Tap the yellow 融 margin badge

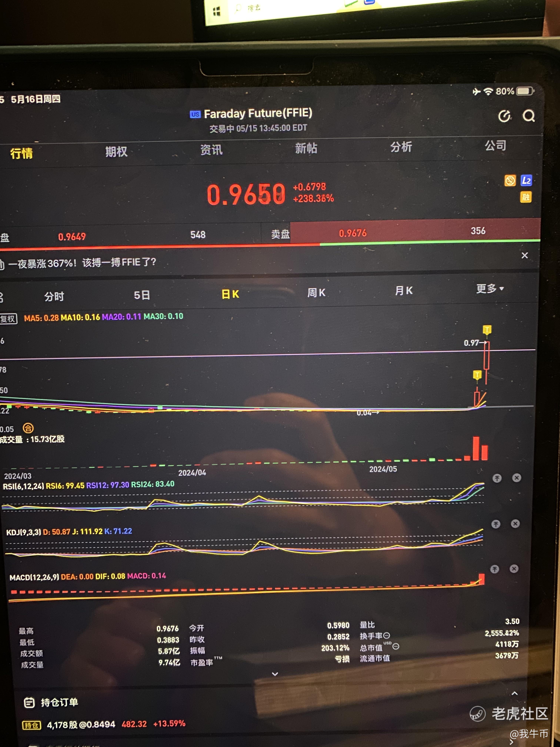coord(526,197)
